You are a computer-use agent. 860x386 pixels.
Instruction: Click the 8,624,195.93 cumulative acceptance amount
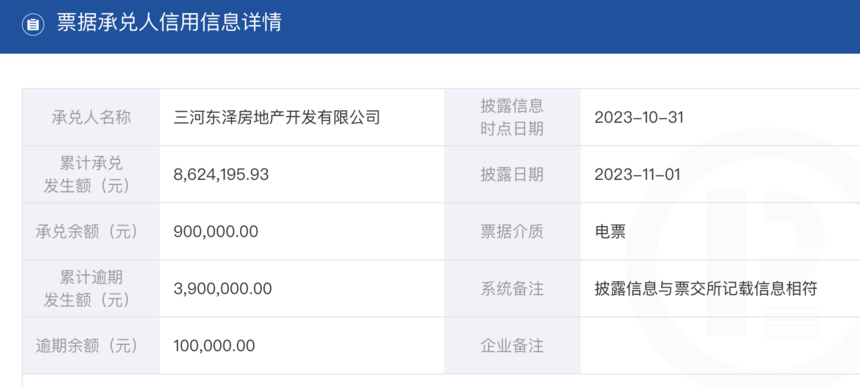(x=221, y=175)
